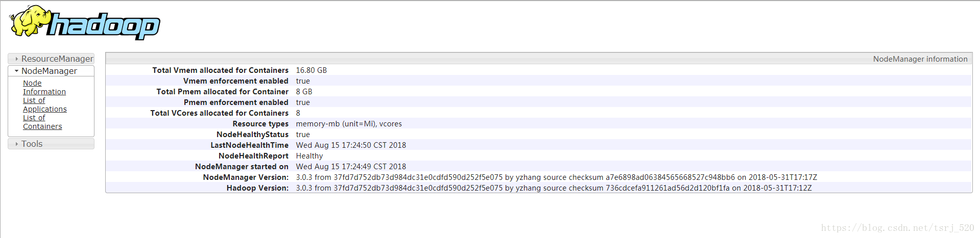Select the 16.80 GB Vmem value
The width and height of the screenshot is (980, 238).
click(x=312, y=70)
